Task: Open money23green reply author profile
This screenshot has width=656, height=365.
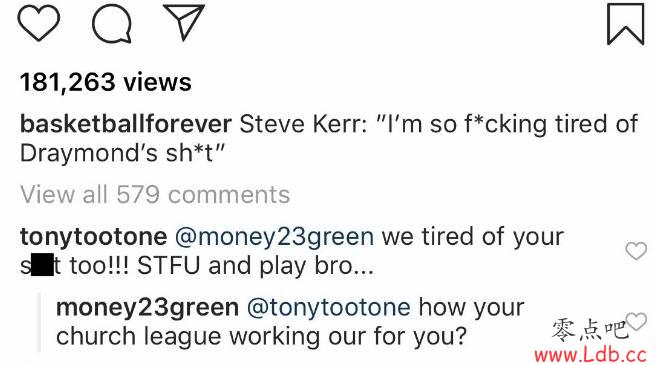Action: pos(147,308)
